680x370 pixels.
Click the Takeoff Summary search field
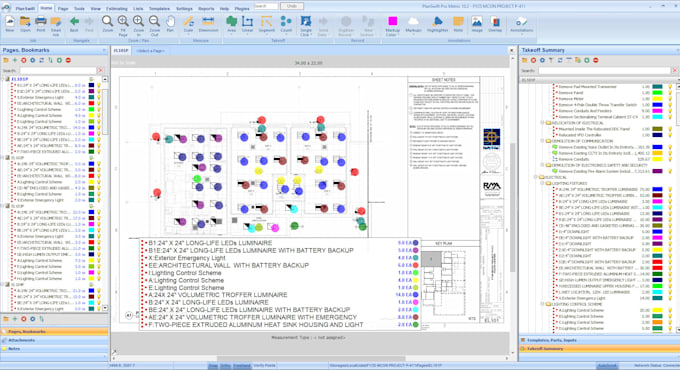[x=605, y=70]
